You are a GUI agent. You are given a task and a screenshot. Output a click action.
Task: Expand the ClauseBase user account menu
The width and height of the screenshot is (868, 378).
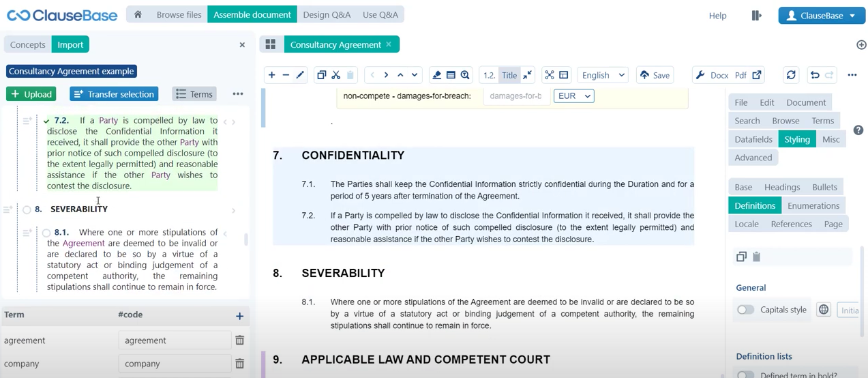(x=822, y=16)
